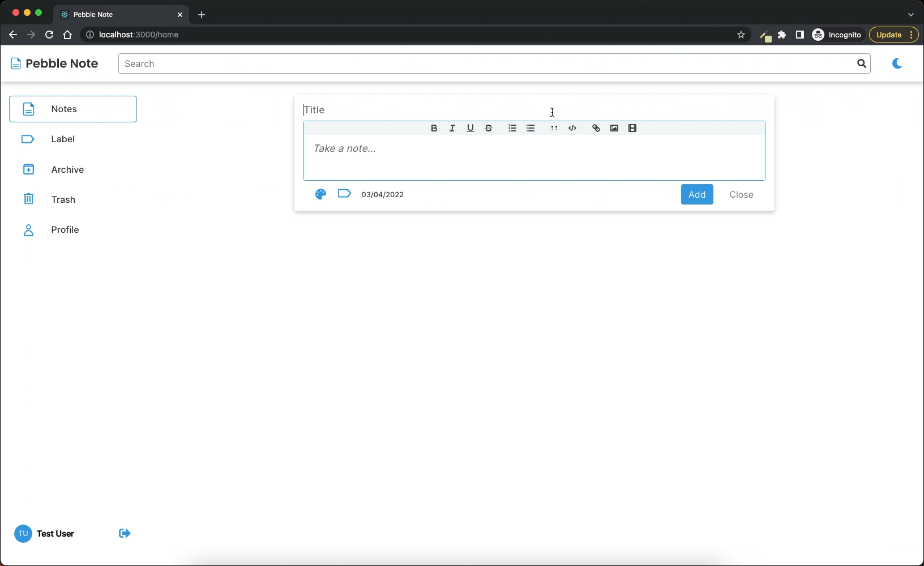The image size is (924, 566).
Task: Apply strikethrough to note text
Action: (x=488, y=128)
